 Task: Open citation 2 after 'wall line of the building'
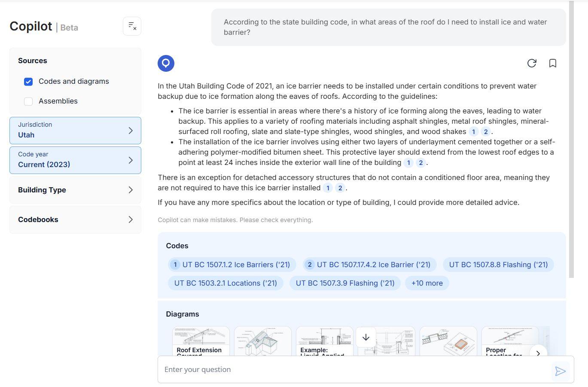[420, 163]
